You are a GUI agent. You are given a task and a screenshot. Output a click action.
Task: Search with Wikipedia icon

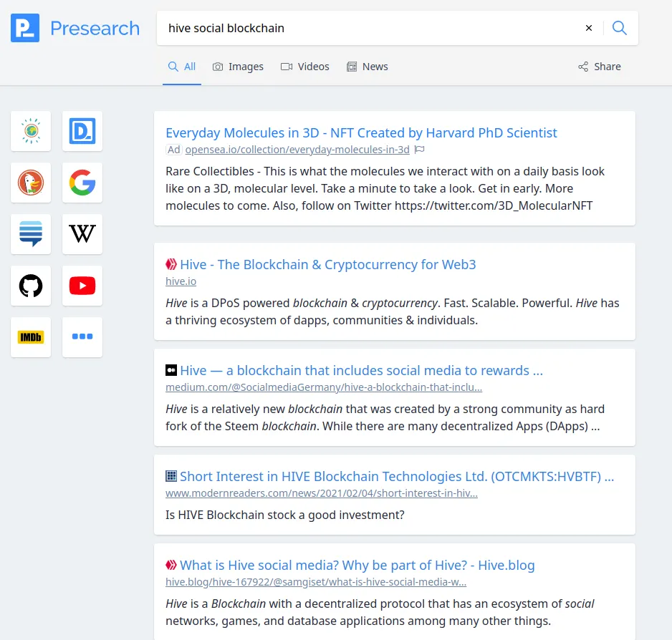(x=82, y=234)
